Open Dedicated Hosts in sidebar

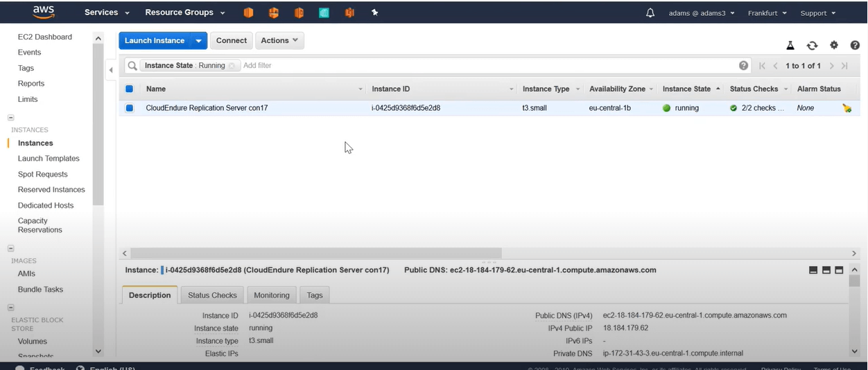tap(46, 206)
